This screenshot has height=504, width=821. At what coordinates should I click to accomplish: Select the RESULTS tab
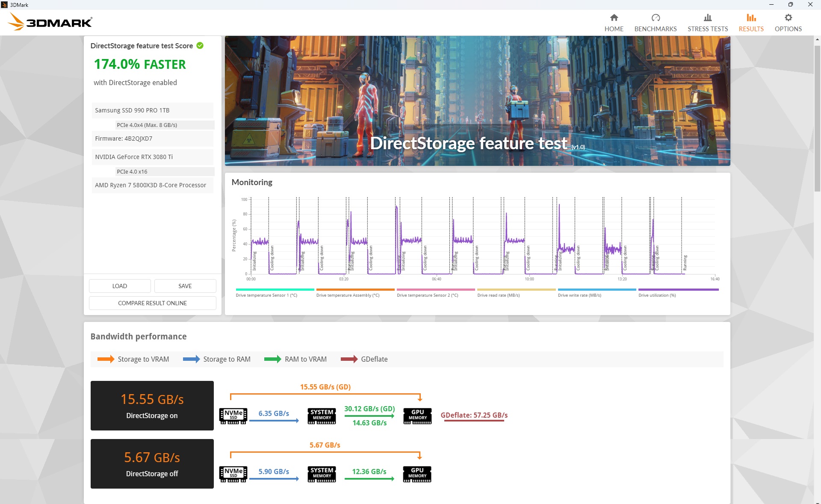click(x=751, y=23)
